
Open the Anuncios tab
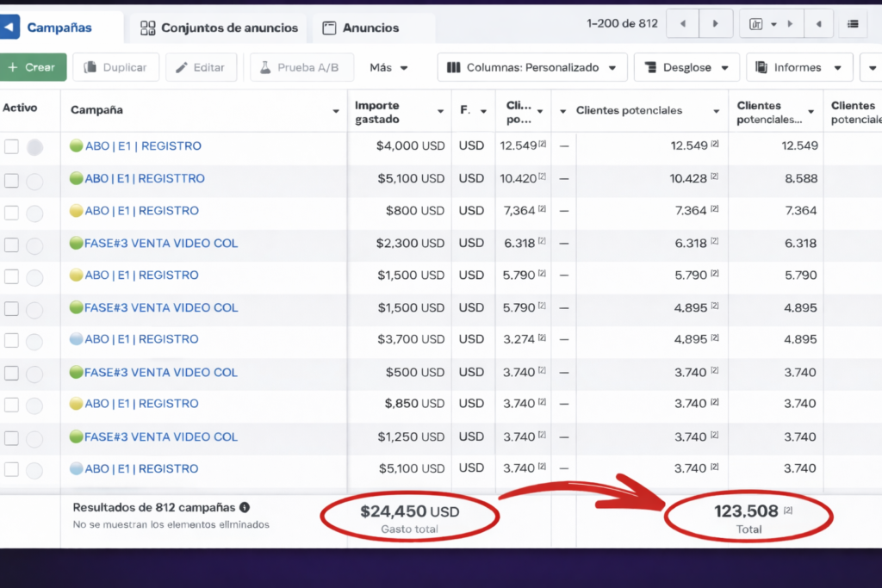click(361, 28)
